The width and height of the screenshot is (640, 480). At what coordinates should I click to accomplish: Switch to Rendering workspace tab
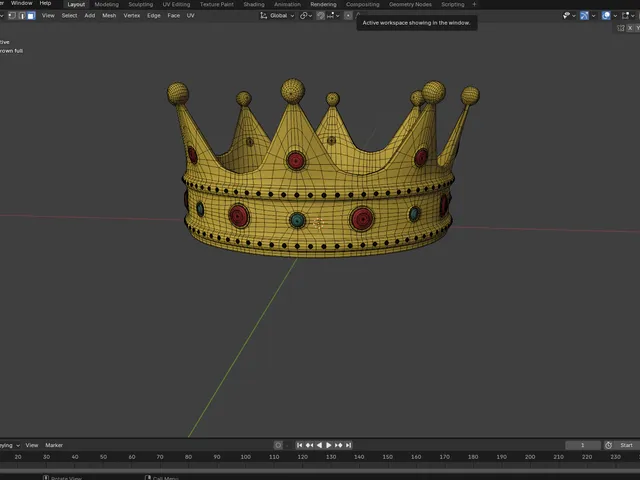tap(323, 4)
